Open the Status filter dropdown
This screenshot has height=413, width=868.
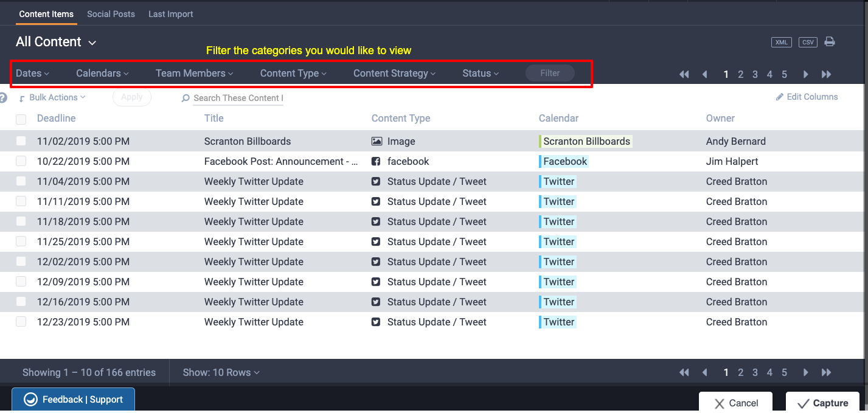point(481,73)
